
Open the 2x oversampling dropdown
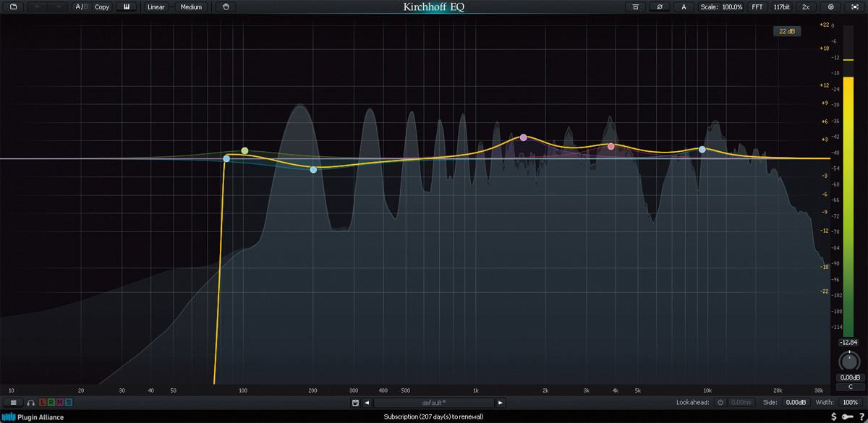point(806,7)
